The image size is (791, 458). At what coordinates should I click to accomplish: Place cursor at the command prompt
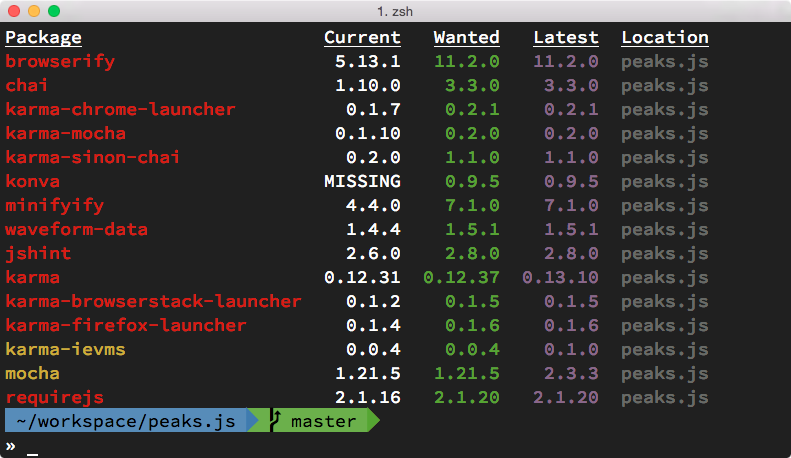point(33,446)
